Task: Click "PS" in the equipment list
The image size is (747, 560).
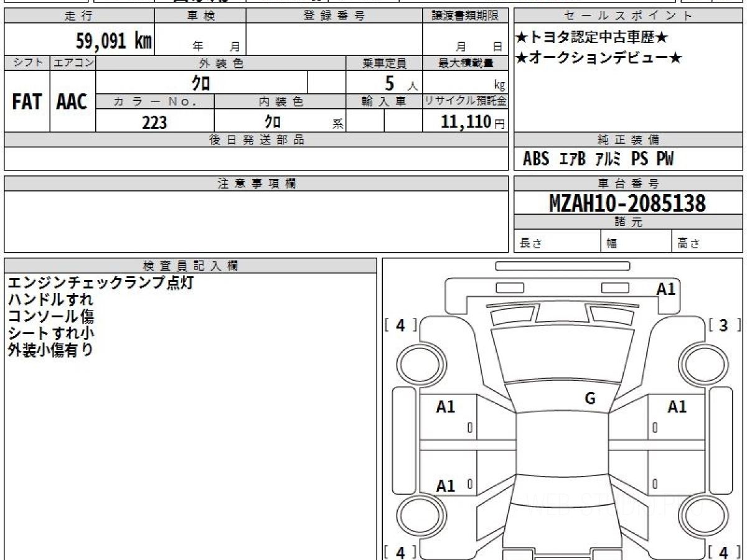Action: coord(640,159)
